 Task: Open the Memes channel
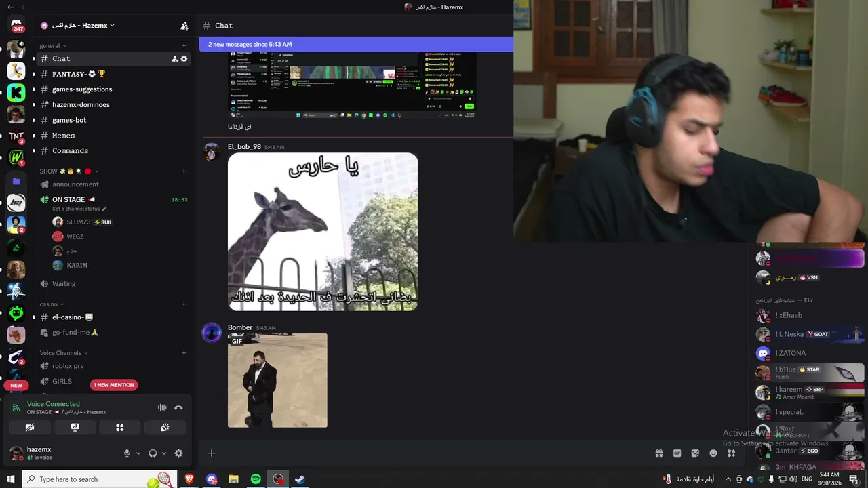pyautogui.click(x=113, y=136)
